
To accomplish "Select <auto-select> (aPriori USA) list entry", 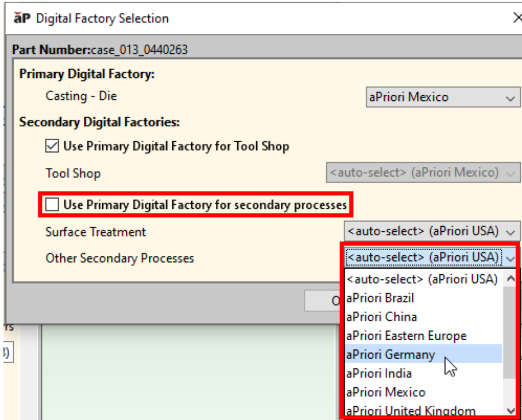I will [422, 279].
